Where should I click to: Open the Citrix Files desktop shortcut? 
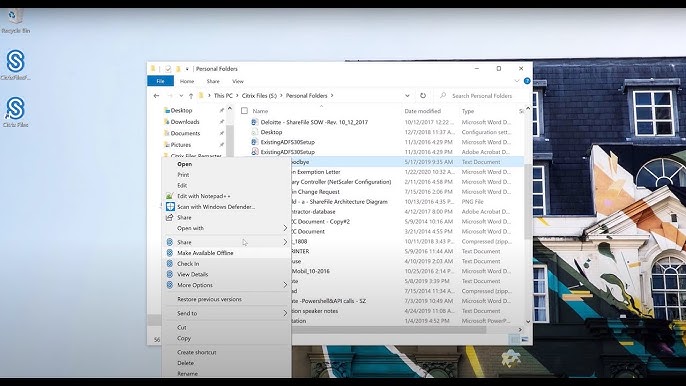(x=15, y=112)
